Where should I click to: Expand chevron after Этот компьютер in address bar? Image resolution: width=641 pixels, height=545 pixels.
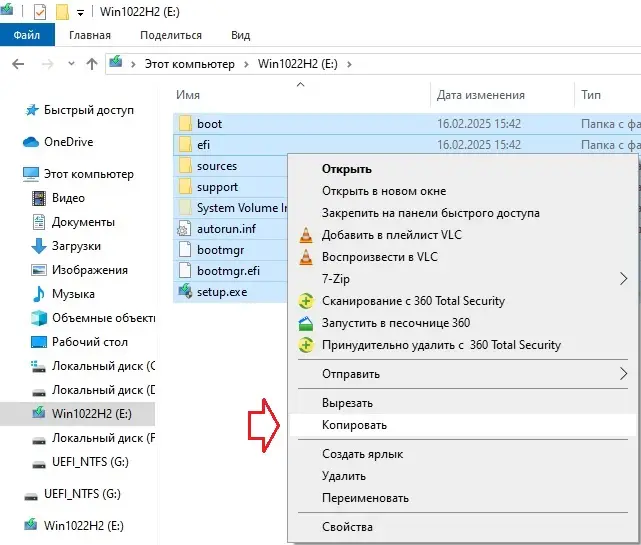246,64
